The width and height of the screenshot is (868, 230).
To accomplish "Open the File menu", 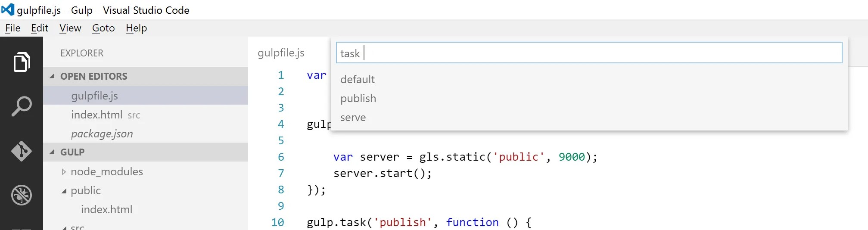I will (x=13, y=28).
